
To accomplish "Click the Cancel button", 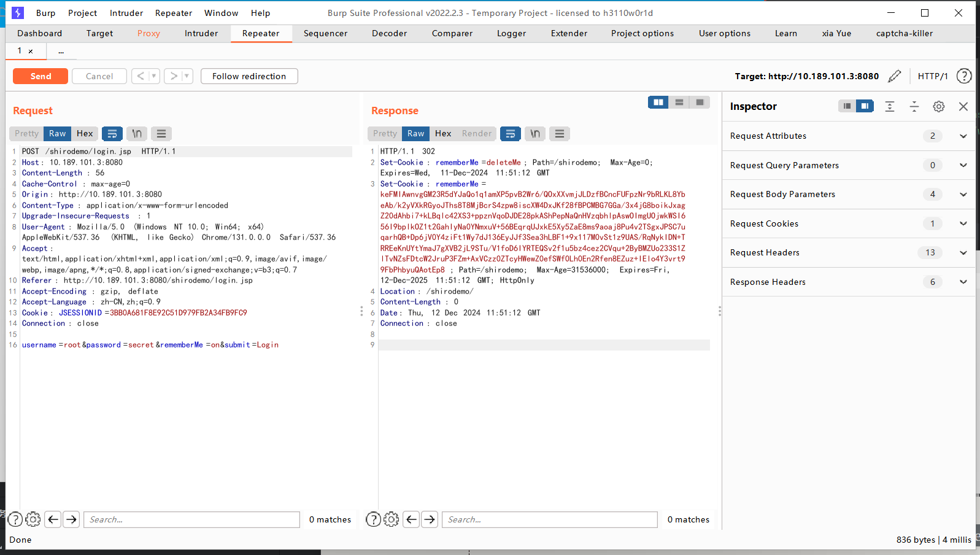I will click(x=99, y=76).
